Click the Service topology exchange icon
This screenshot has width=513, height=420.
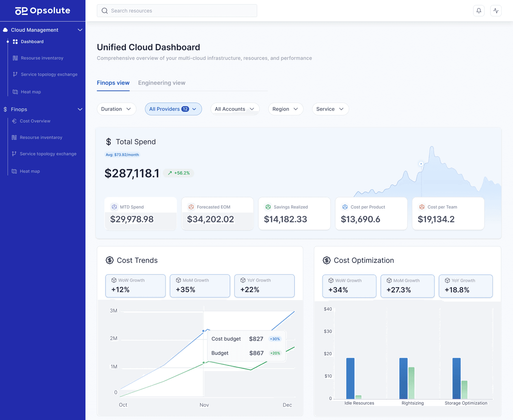(15, 74)
